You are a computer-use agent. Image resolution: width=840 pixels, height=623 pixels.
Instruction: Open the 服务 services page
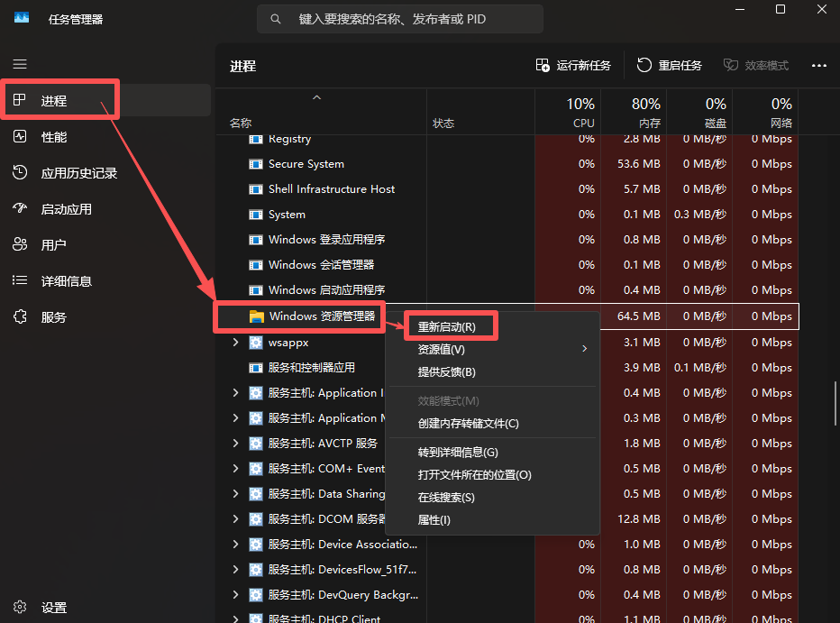pyautogui.click(x=53, y=317)
